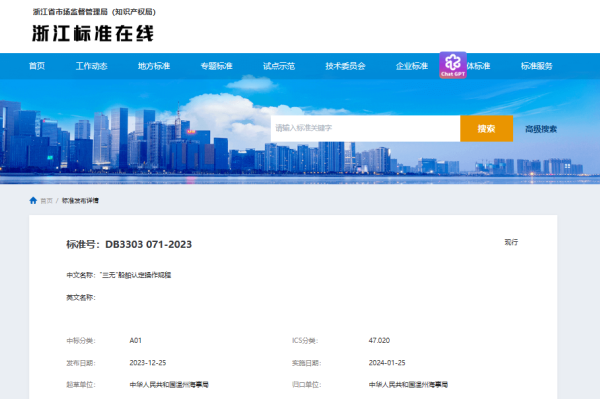Screen dimensions: 600x399
Task: Click the 首页 breadcrumb link
Action: point(46,201)
